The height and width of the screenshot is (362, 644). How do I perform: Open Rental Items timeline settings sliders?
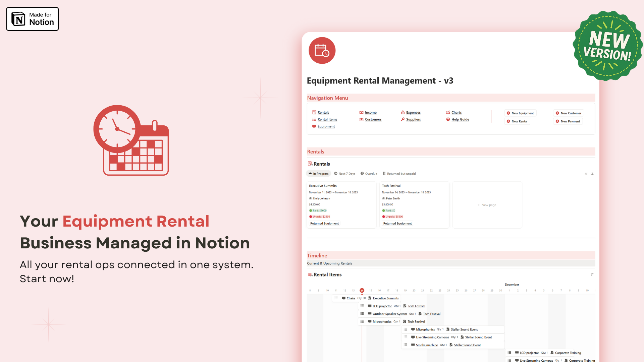[x=592, y=275]
